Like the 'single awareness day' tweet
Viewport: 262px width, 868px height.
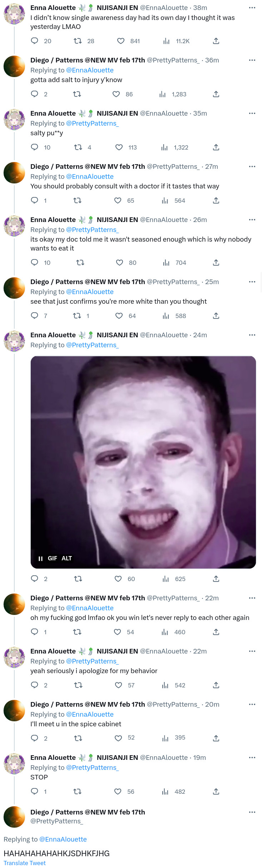click(x=121, y=41)
